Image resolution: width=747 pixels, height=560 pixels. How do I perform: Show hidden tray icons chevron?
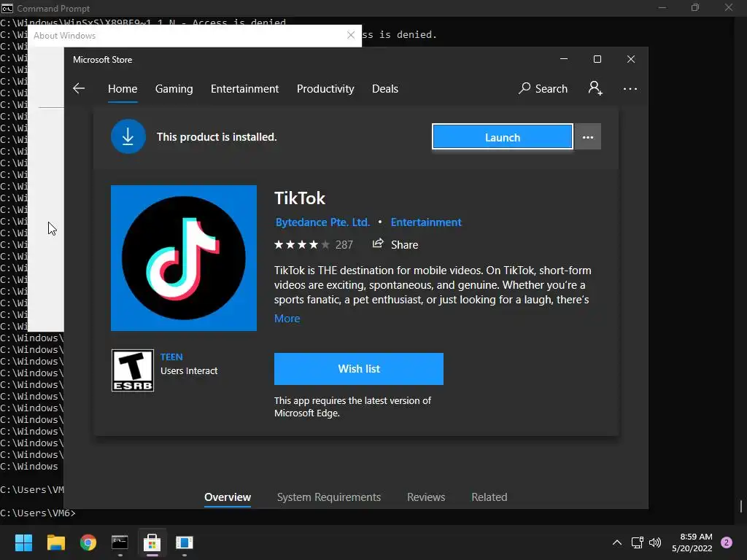pos(617,542)
